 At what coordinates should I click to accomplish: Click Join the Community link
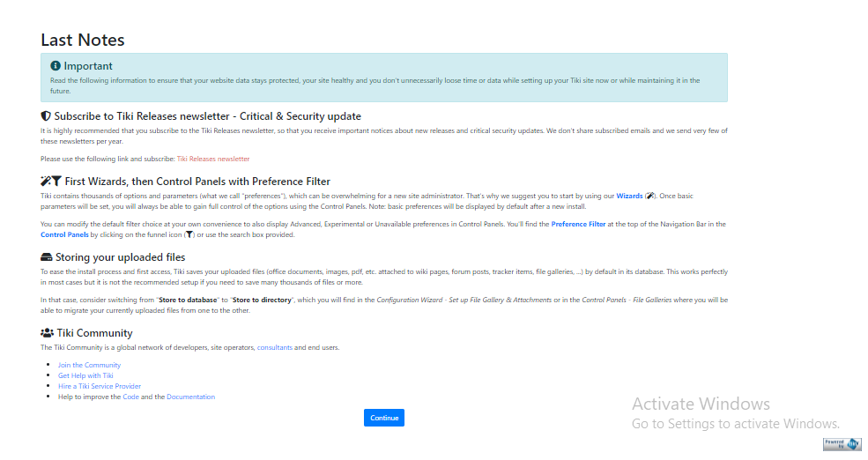(89, 365)
